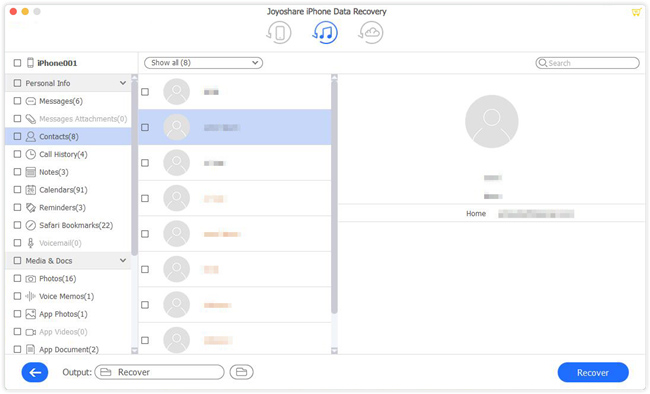Image resolution: width=650 pixels, height=394 pixels.
Task: Click the Reminders icon
Action: pyautogui.click(x=31, y=207)
